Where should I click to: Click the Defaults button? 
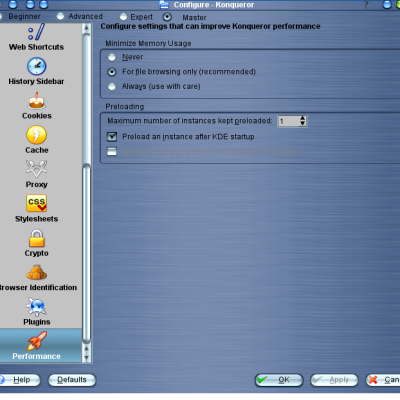[x=72, y=380]
